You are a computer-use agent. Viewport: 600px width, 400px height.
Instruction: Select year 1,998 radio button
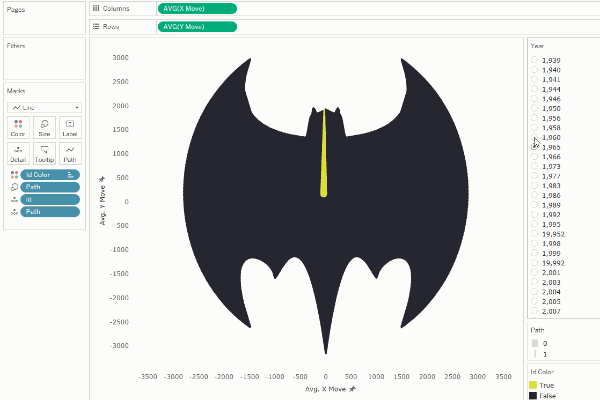coord(535,243)
